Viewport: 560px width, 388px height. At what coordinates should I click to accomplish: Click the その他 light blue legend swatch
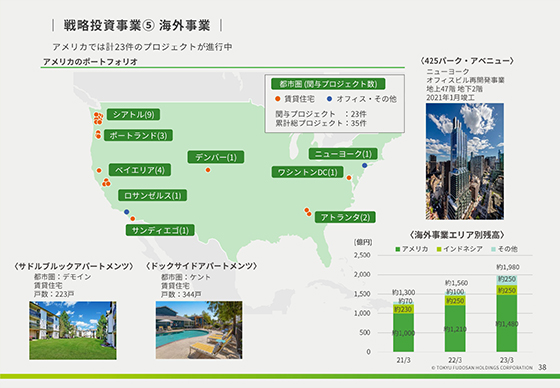click(494, 249)
